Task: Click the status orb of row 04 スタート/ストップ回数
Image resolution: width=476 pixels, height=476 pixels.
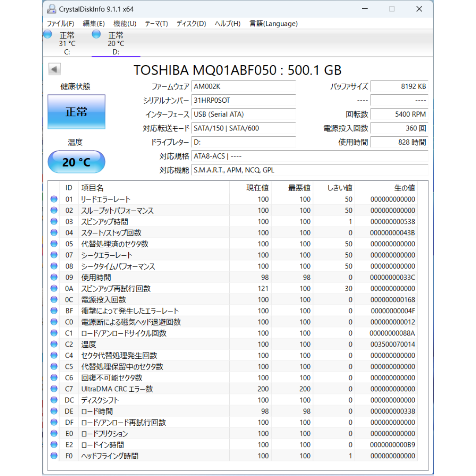Action: pos(54,233)
